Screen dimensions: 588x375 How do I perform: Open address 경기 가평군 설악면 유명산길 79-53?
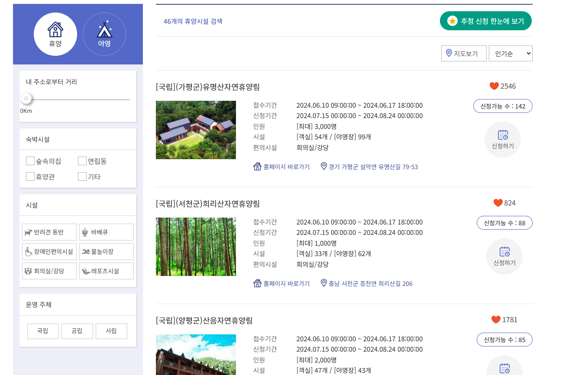(x=369, y=167)
